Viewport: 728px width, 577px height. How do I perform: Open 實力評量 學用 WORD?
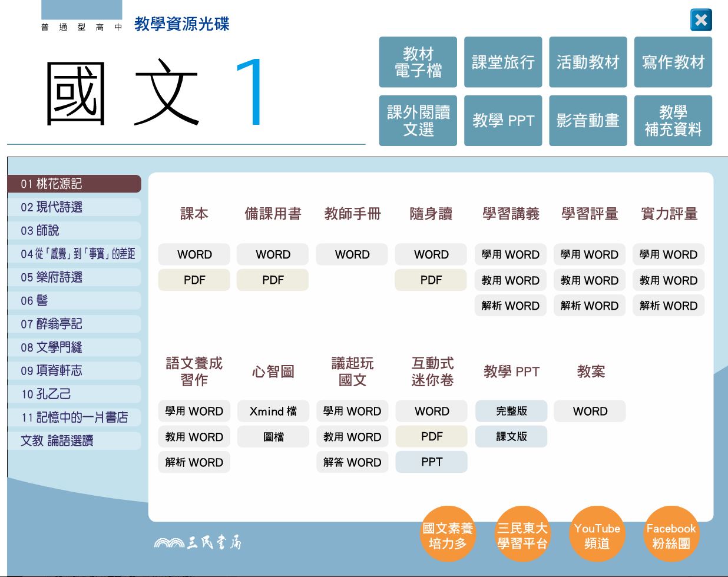pyautogui.click(x=669, y=254)
